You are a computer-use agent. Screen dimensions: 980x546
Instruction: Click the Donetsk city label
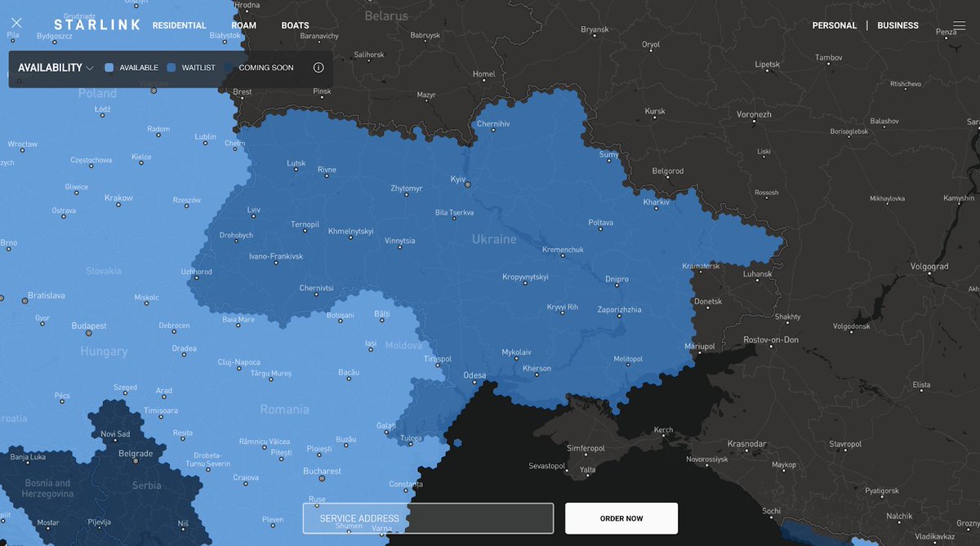[x=707, y=301]
